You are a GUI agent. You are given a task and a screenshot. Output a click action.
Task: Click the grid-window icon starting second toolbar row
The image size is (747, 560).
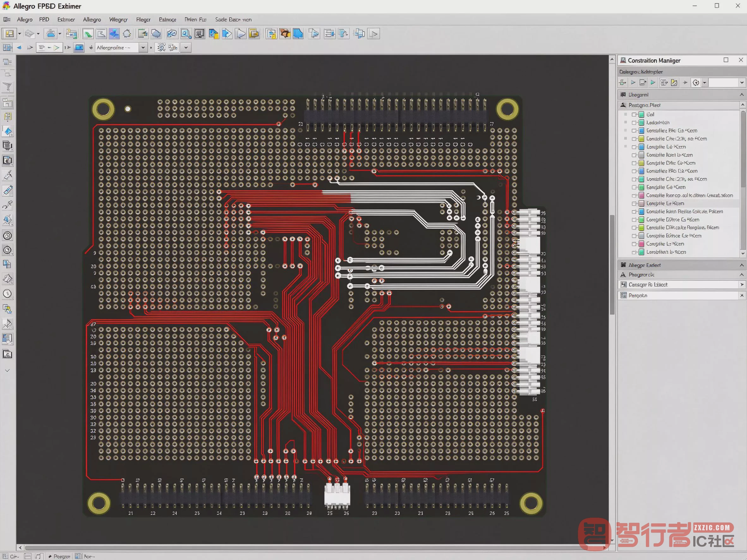point(8,48)
